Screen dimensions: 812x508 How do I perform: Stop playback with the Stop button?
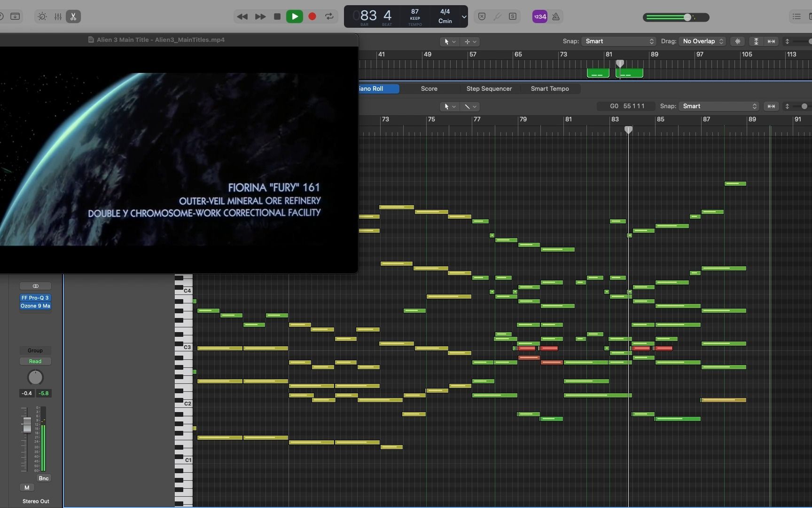point(277,16)
